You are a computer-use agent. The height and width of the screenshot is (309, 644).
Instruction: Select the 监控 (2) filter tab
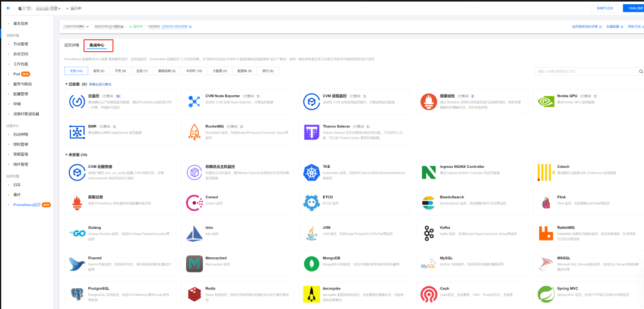[x=98, y=71]
